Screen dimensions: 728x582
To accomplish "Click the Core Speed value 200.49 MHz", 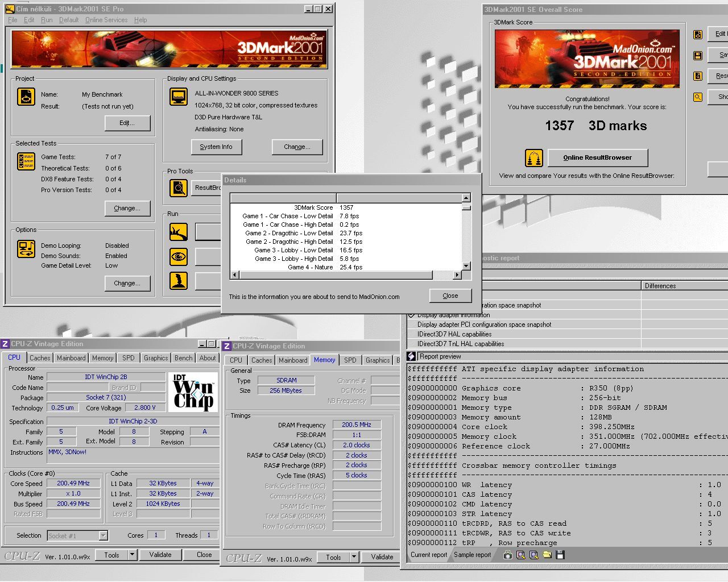I will pos(73,483).
